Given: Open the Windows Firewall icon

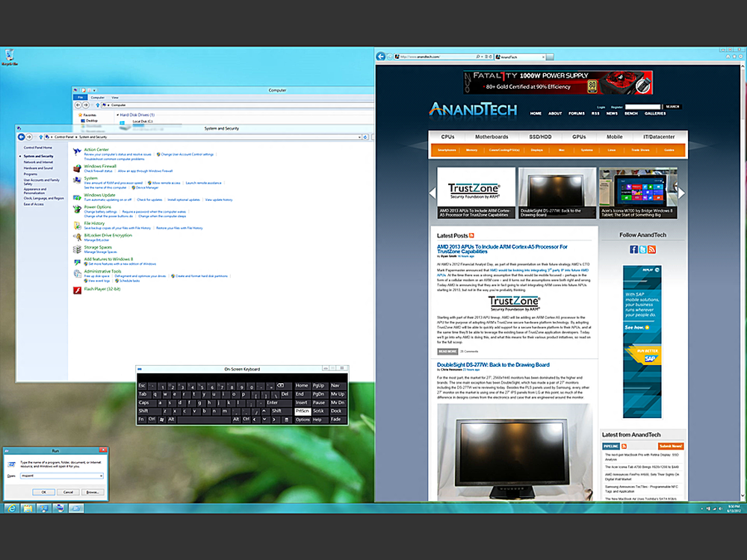Looking at the screenshot, I should [x=77, y=169].
